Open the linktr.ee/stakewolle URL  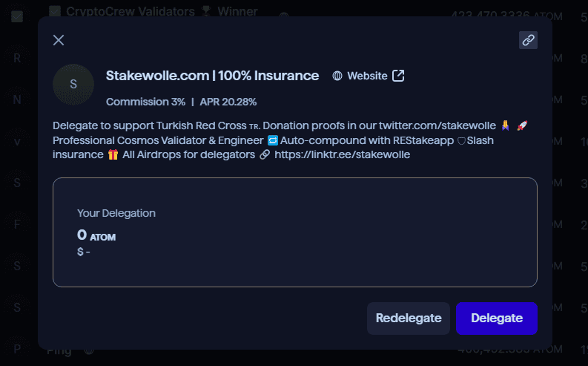[342, 154]
